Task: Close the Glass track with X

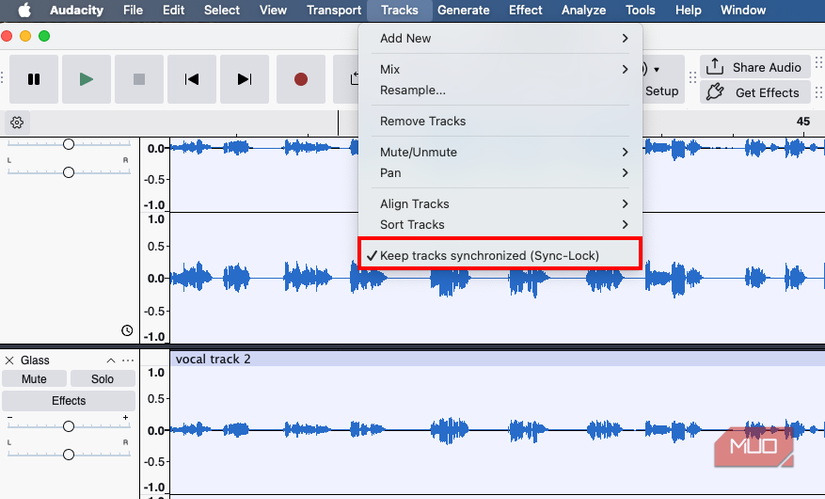Action: click(9, 361)
